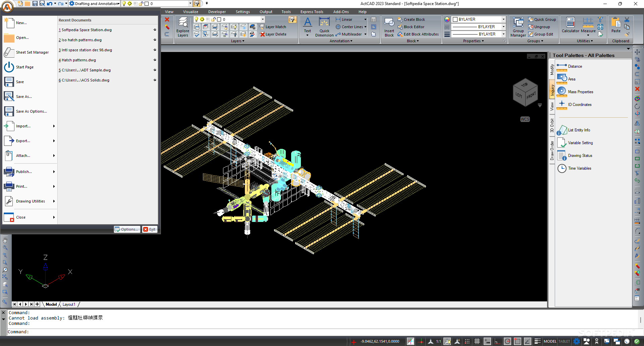This screenshot has height=346, width=644.
Task: Click the red X erase icon beside Layers panel
Action: coord(167,19)
